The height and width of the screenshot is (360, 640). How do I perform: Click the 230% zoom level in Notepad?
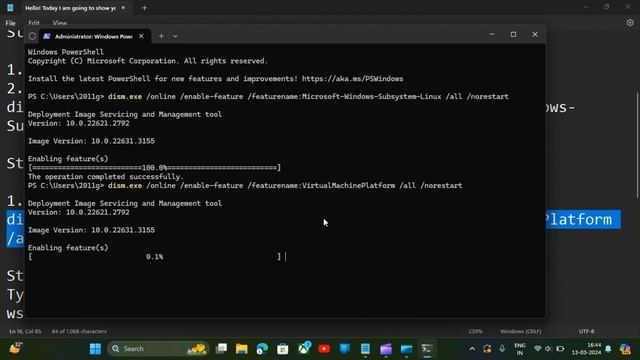[476, 331]
